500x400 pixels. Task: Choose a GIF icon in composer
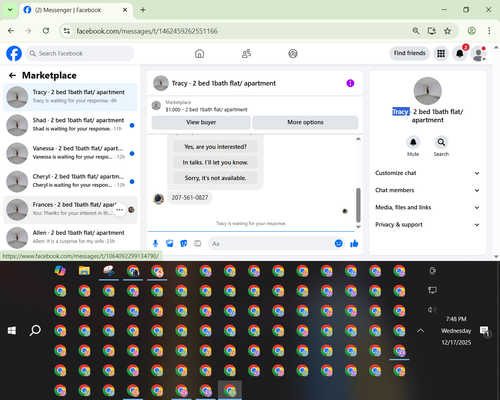click(198, 243)
